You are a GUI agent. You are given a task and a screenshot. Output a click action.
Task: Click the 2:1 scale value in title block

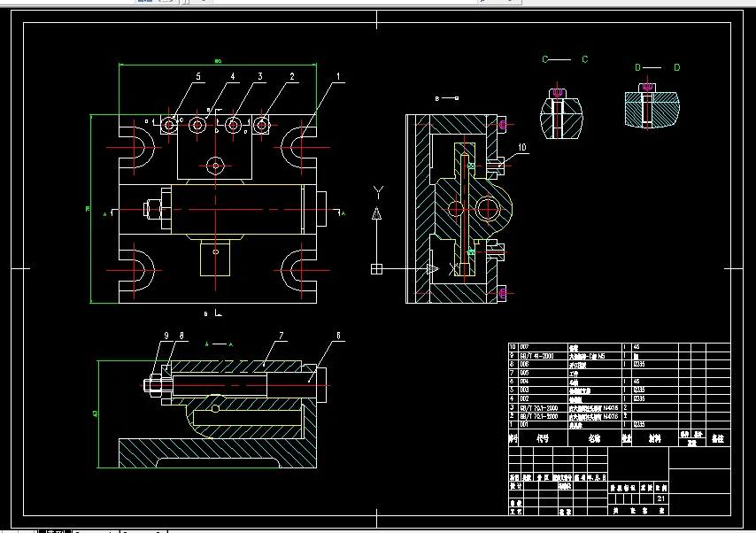660,498
